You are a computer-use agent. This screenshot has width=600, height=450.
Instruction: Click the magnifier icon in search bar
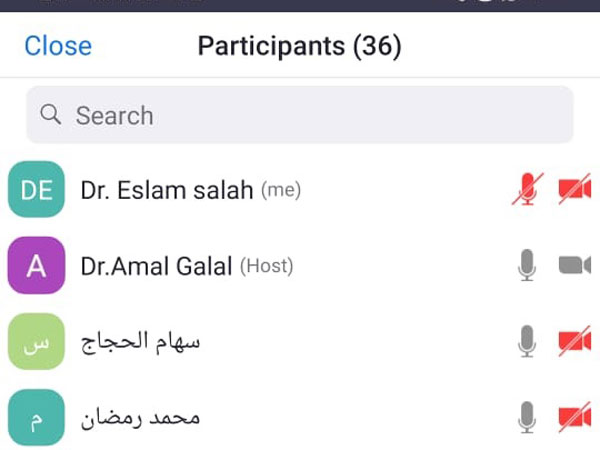coord(51,114)
